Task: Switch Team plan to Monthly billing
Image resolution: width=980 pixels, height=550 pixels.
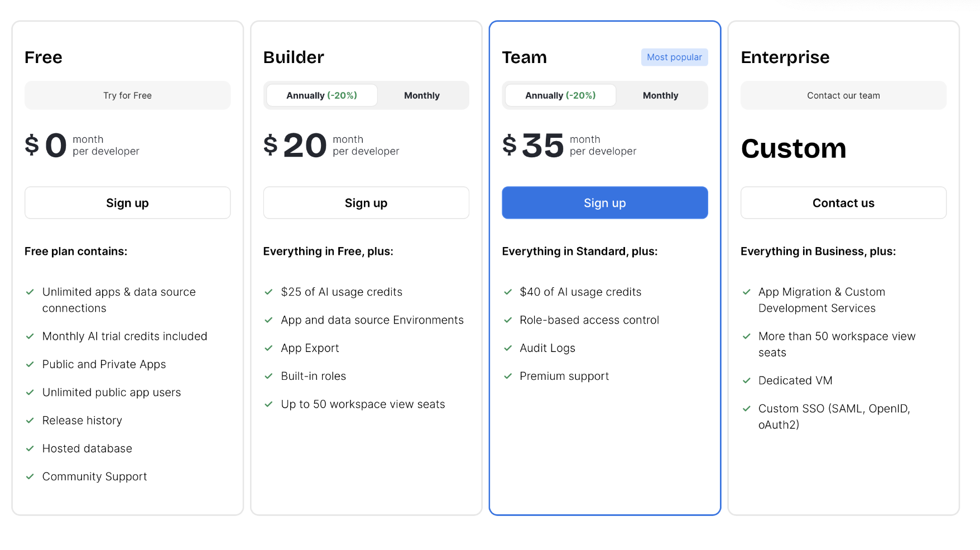Action: tap(660, 95)
